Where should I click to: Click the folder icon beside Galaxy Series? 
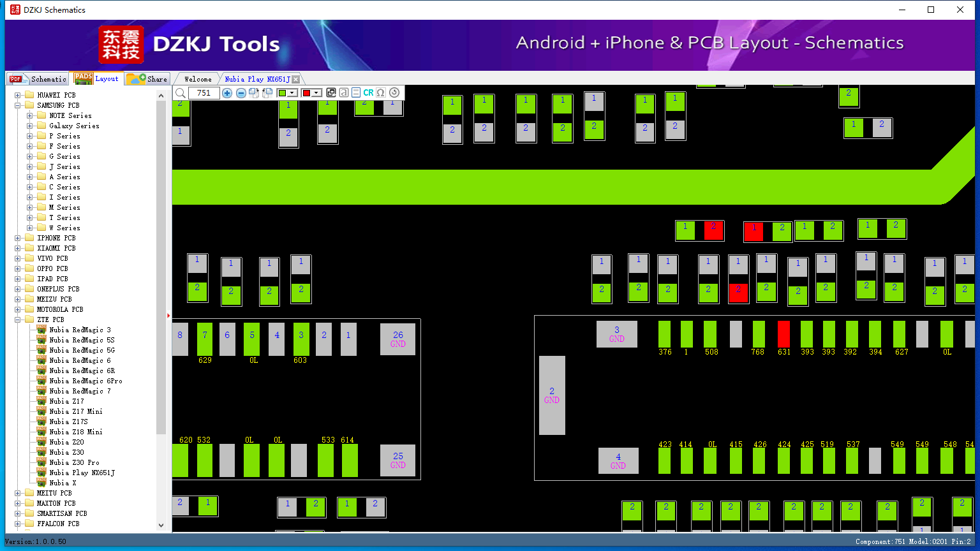[x=41, y=126]
